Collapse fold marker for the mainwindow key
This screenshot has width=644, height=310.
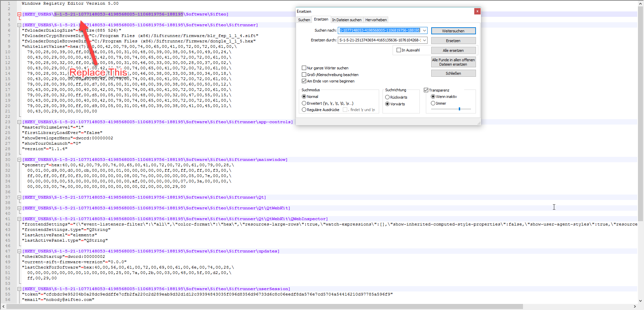point(19,160)
